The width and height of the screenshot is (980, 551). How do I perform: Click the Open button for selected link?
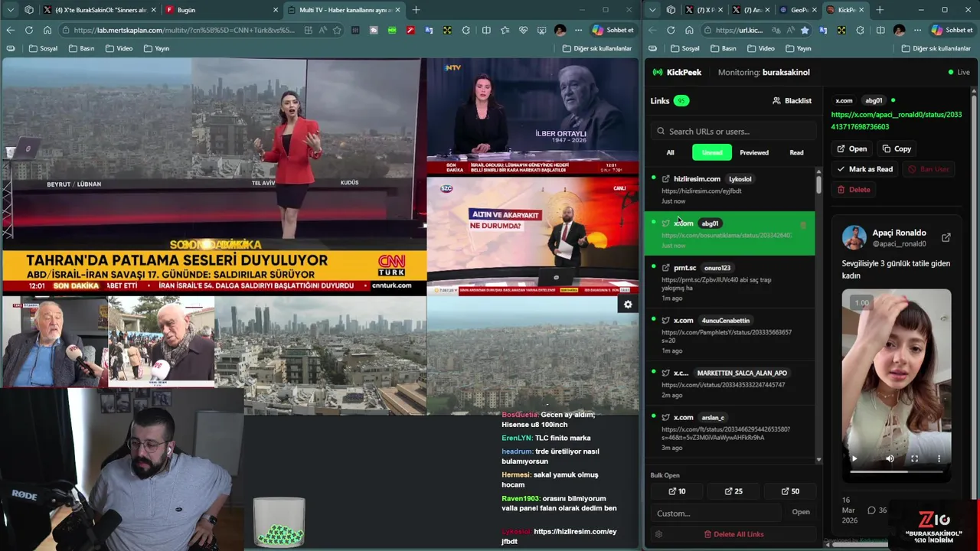851,149
